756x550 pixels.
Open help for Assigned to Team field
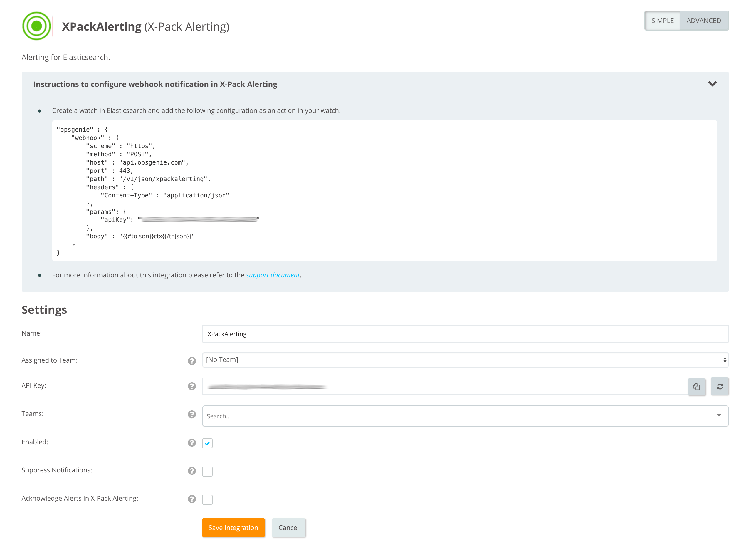192,361
